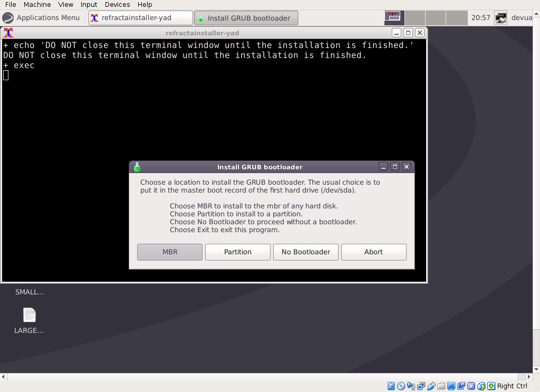Open the Applications Menu in the panel
This screenshot has height=392, width=540.
coord(41,18)
